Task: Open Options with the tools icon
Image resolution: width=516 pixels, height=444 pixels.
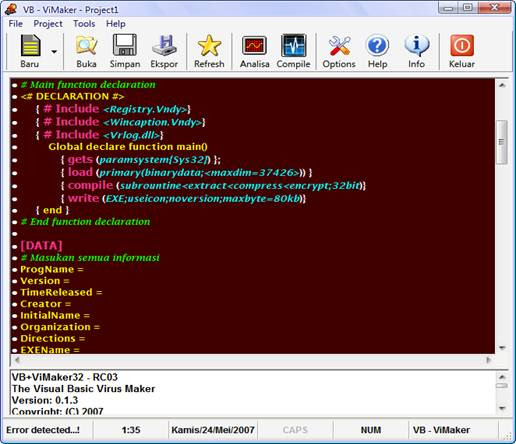Action: point(339,45)
